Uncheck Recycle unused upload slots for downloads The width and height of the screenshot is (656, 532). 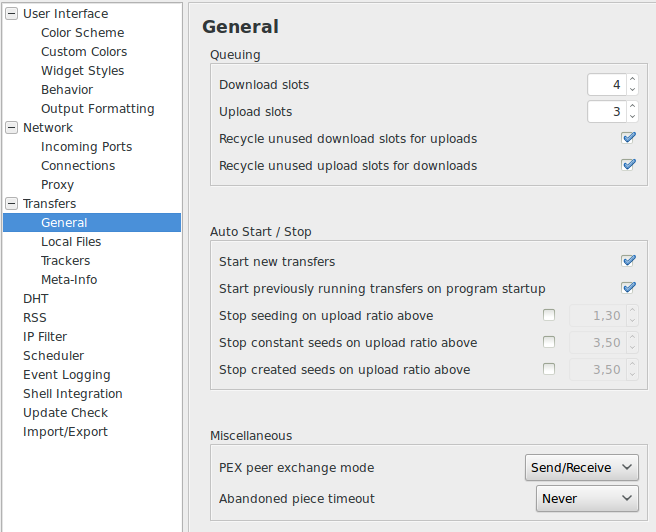tap(629, 165)
